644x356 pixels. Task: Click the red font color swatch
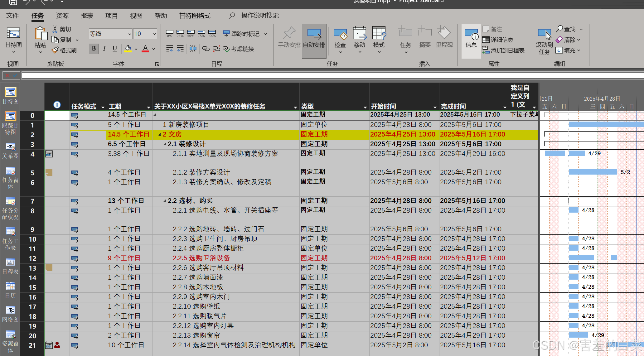point(145,49)
